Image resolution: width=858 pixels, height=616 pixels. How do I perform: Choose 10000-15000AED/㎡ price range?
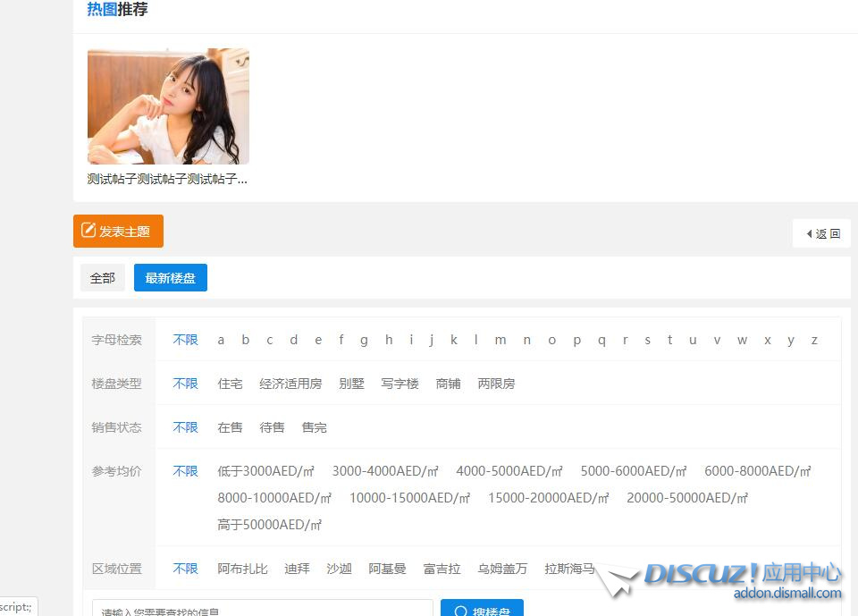tap(409, 498)
